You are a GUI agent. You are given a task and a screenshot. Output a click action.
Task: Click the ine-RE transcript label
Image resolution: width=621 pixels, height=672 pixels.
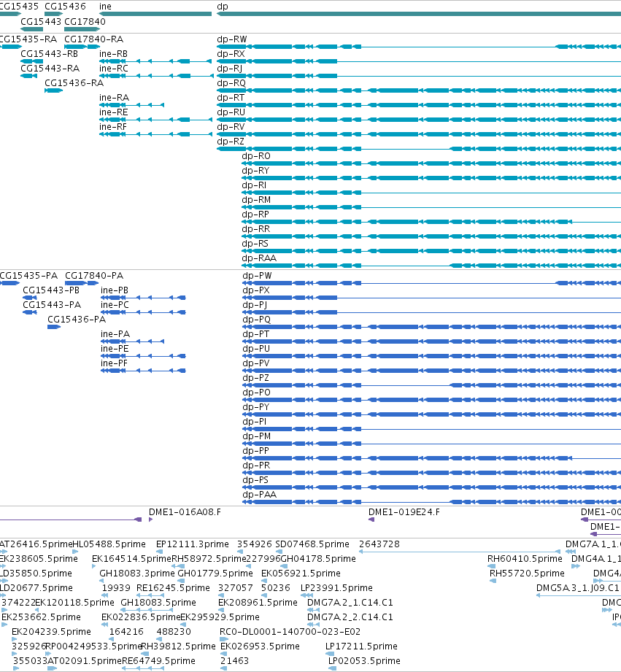(114, 112)
